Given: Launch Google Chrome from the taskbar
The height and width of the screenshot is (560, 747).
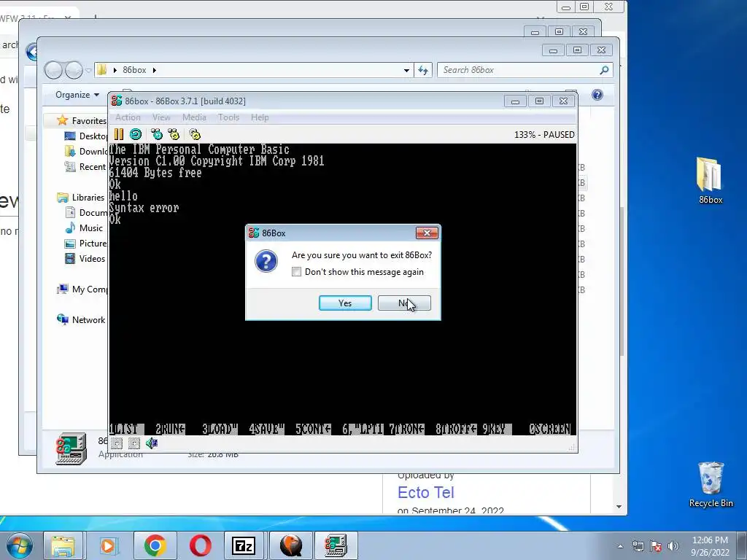Looking at the screenshot, I should (x=155, y=545).
